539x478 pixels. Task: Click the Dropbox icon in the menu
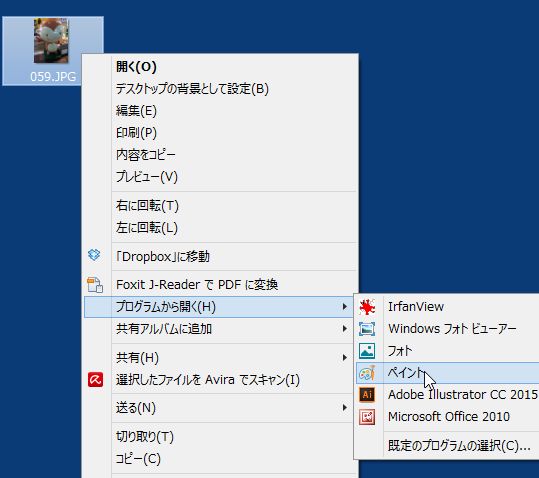94,255
